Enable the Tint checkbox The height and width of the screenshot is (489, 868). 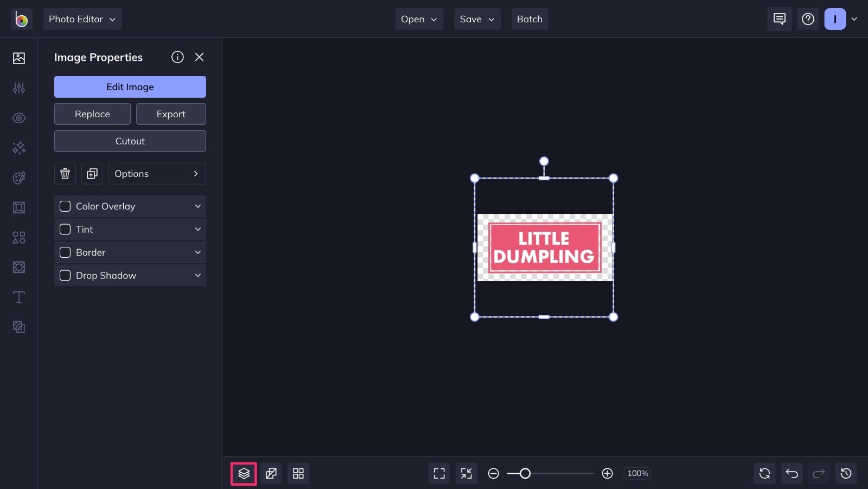(65, 229)
